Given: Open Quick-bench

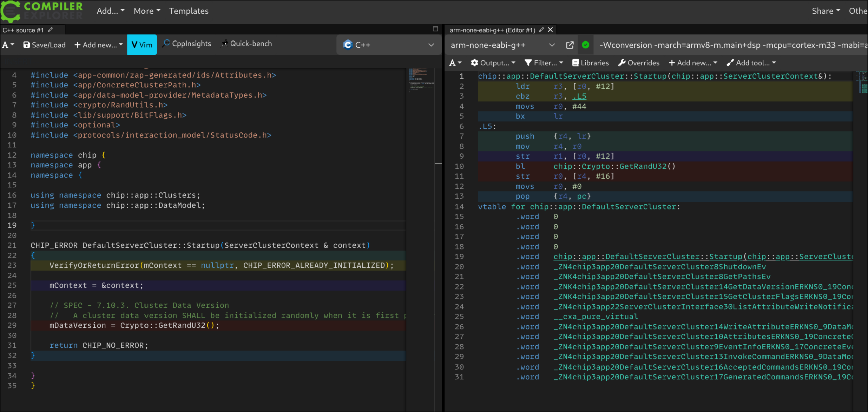Looking at the screenshot, I should pyautogui.click(x=246, y=44).
